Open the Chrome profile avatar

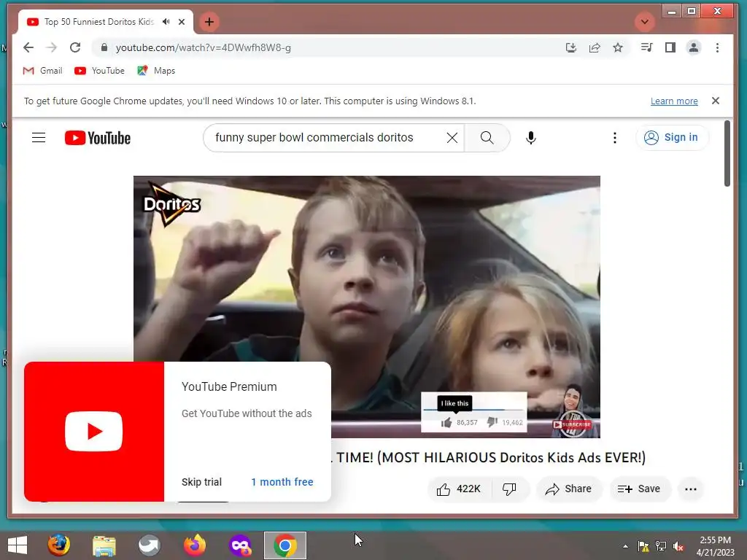coord(694,47)
